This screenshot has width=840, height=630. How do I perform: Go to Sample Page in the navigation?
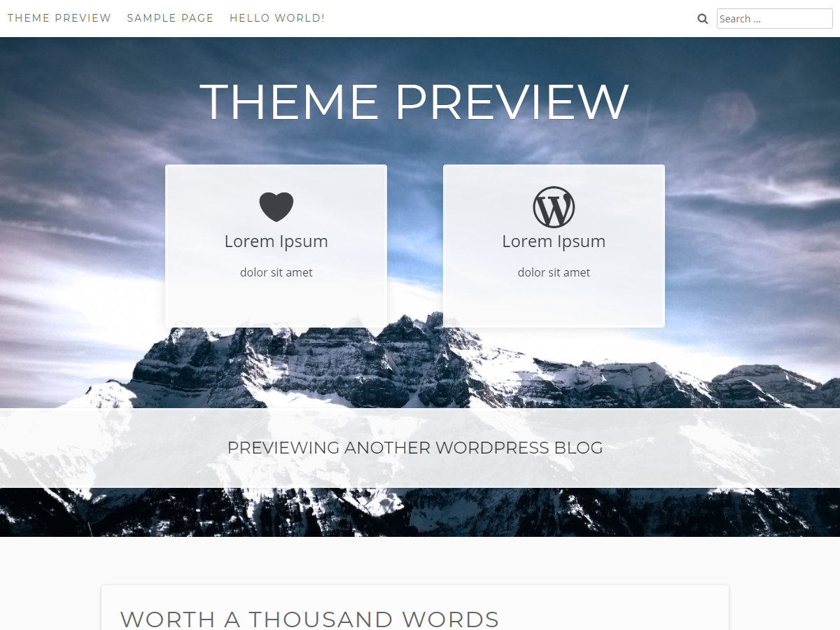pos(170,18)
